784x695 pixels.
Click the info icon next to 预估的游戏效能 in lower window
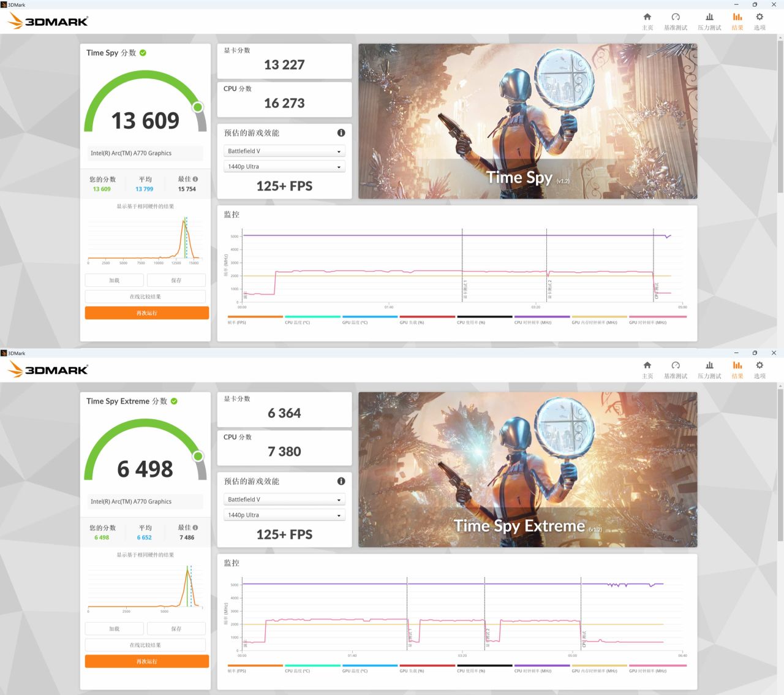point(341,482)
